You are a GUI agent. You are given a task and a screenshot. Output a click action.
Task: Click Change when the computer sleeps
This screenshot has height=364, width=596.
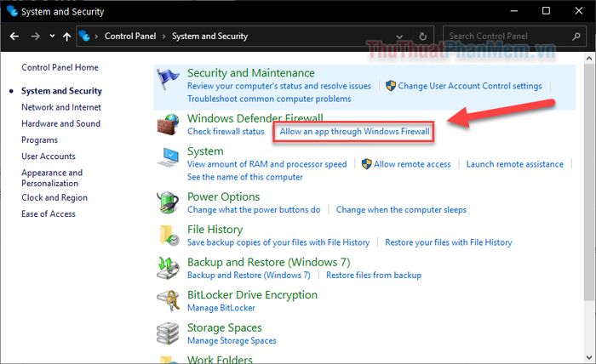(x=401, y=210)
